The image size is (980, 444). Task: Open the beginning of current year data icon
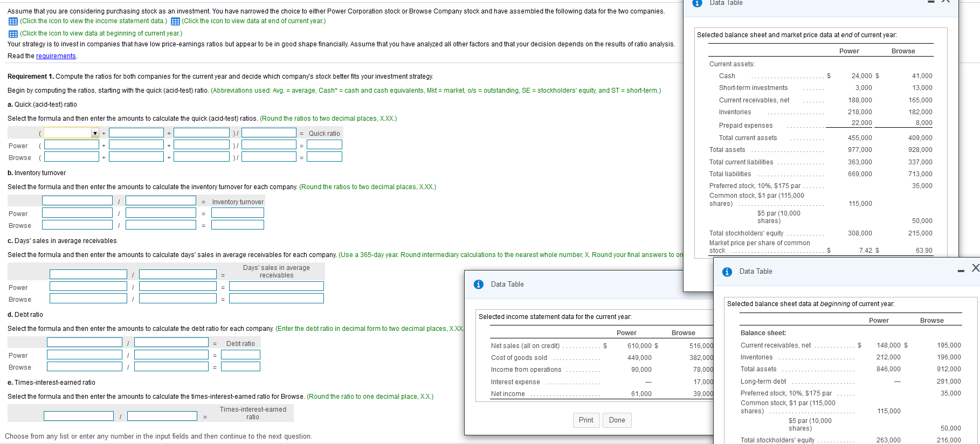point(13,34)
